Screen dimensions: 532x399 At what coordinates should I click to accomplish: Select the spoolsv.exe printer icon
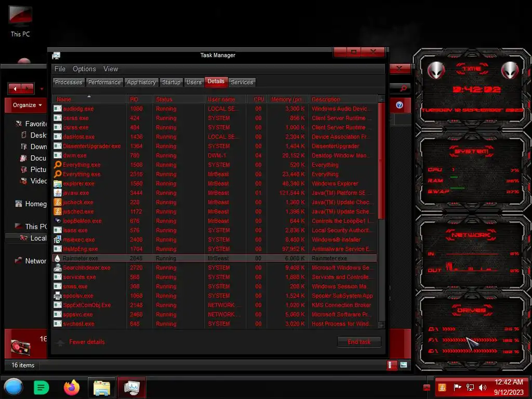coord(58,296)
